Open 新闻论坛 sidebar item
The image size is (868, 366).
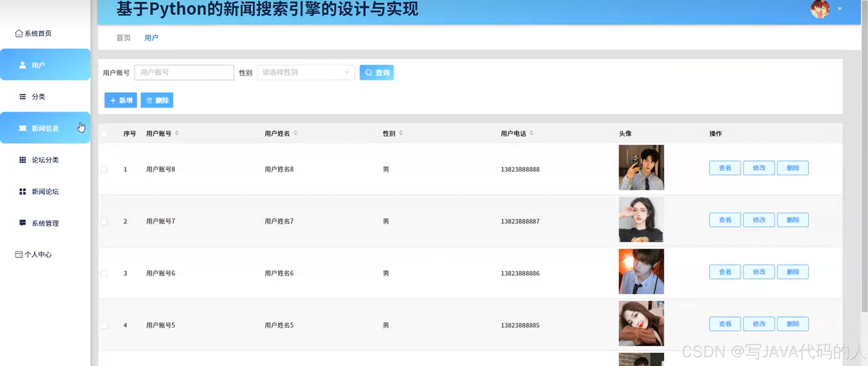[x=45, y=192]
